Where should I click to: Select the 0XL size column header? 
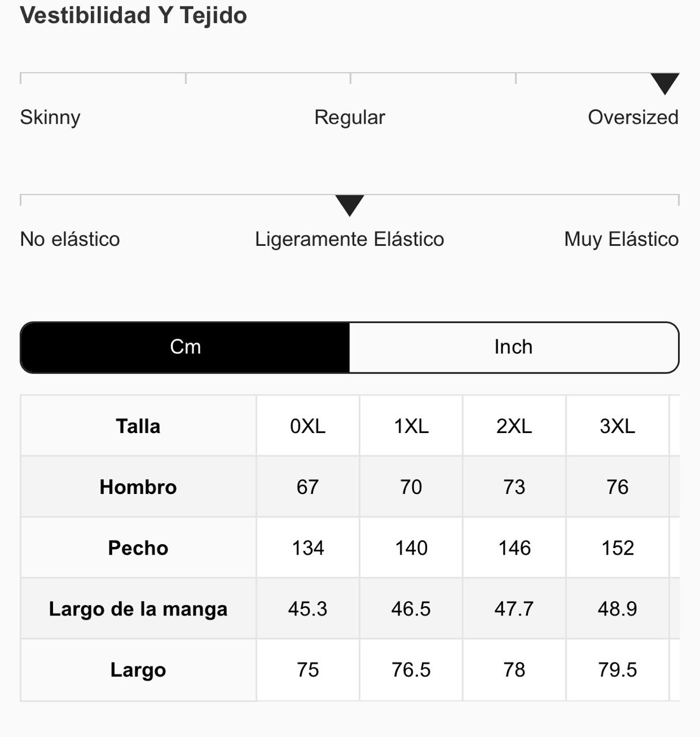pos(307,426)
